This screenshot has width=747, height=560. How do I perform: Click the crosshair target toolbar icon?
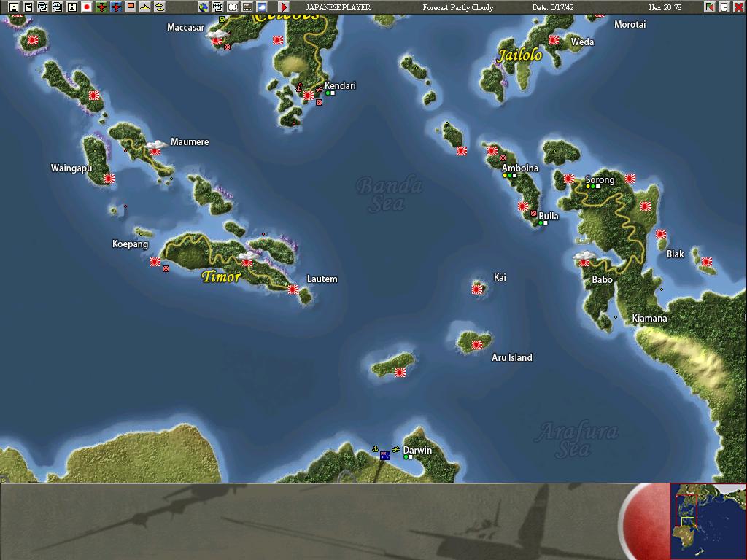click(x=217, y=7)
